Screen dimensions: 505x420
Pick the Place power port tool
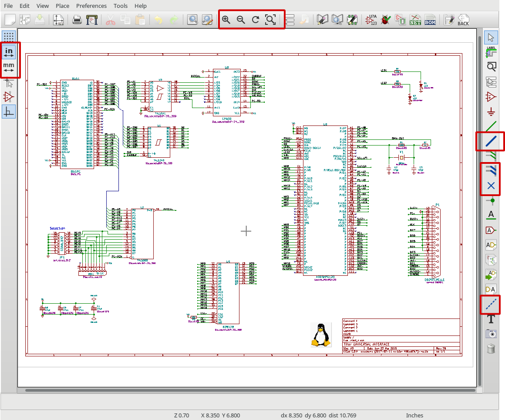click(x=491, y=112)
